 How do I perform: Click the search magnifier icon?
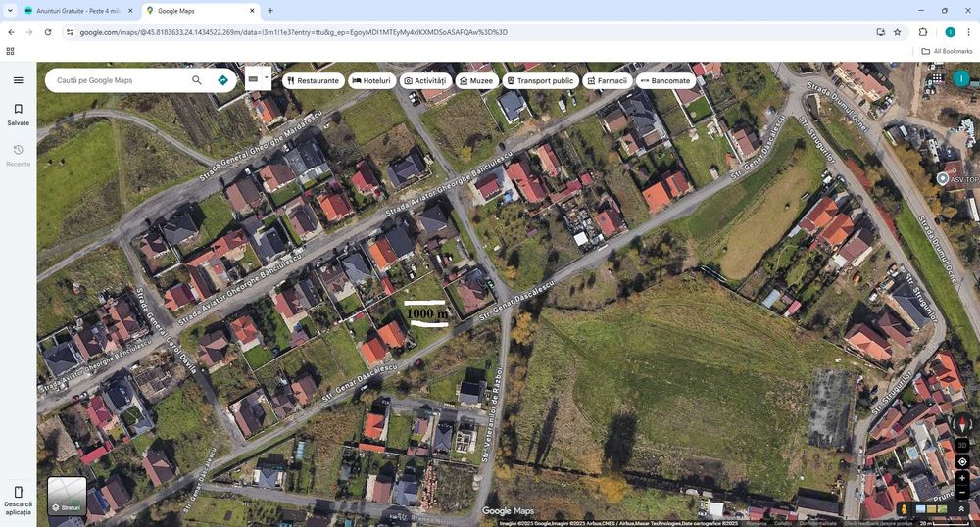tap(197, 80)
